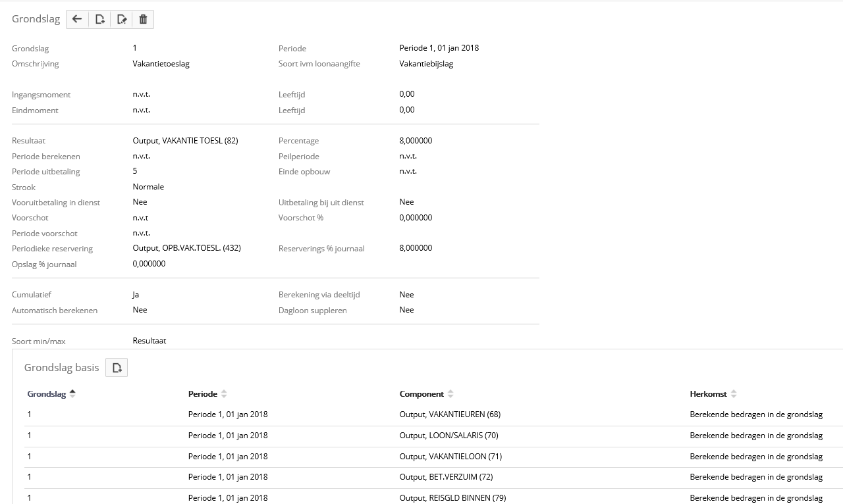Click the new document icon next to Grondslag

(99, 19)
